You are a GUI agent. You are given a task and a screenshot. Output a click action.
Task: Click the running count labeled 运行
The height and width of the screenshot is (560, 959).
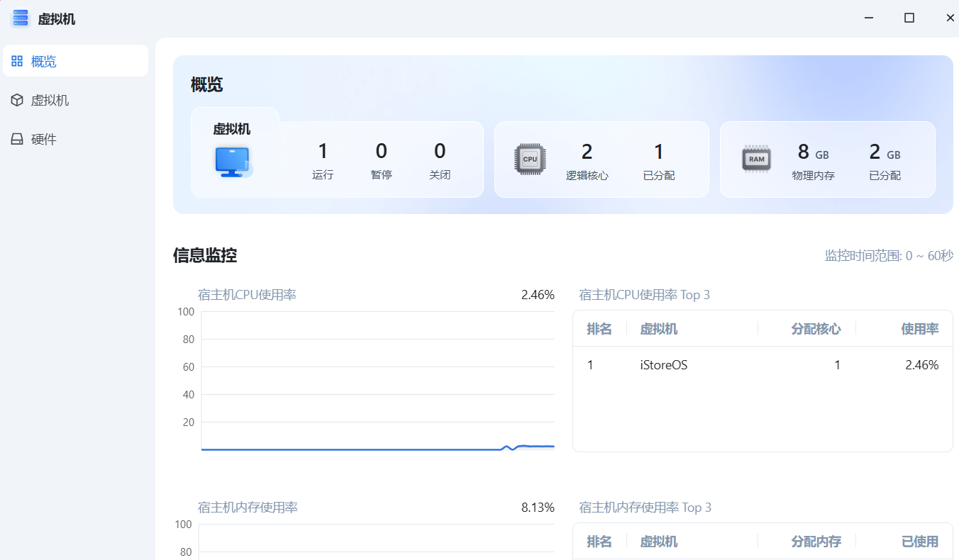323,160
